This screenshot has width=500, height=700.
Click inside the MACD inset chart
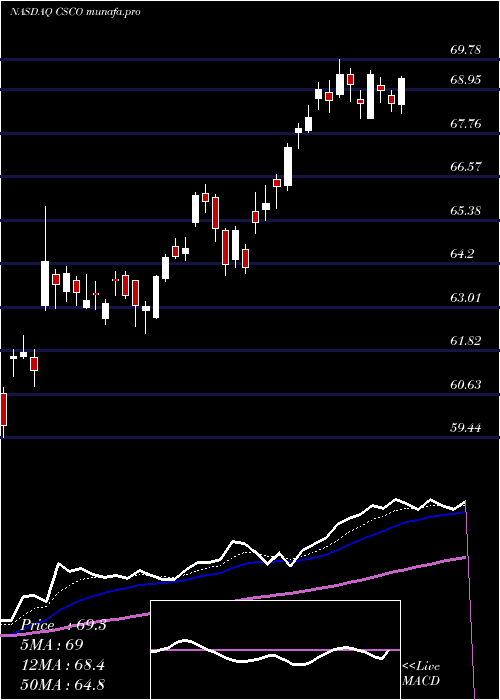coord(275,650)
